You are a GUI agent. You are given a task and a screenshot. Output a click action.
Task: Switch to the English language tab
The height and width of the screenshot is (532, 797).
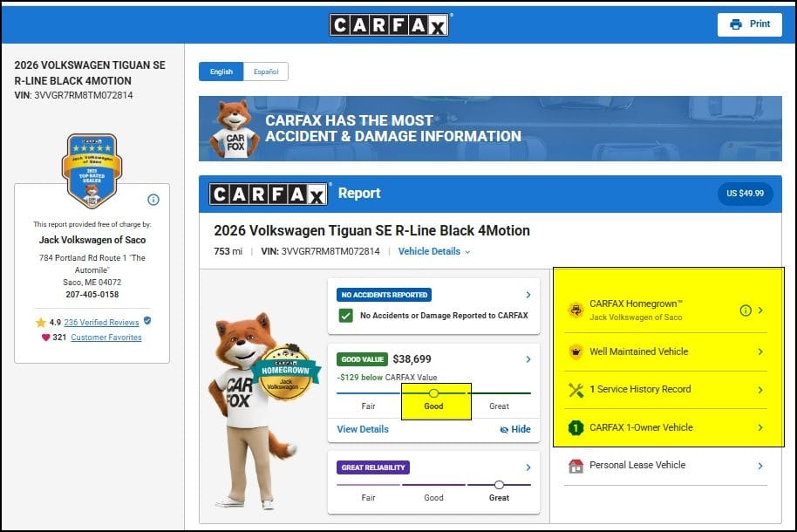(x=221, y=72)
